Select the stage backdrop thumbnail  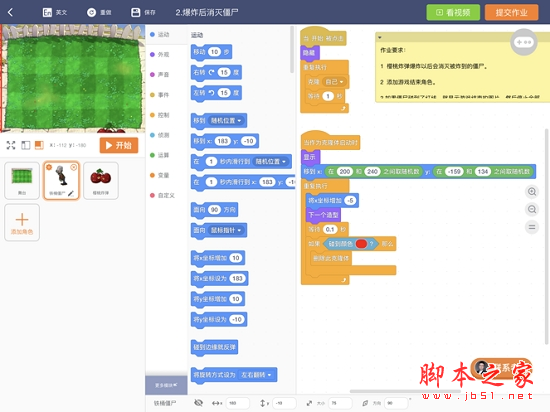pos(22,181)
